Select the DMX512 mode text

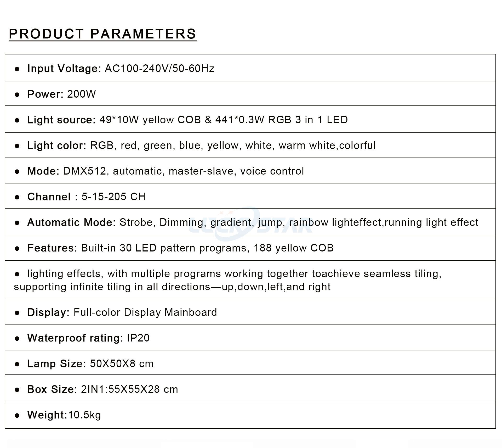[x=85, y=171]
